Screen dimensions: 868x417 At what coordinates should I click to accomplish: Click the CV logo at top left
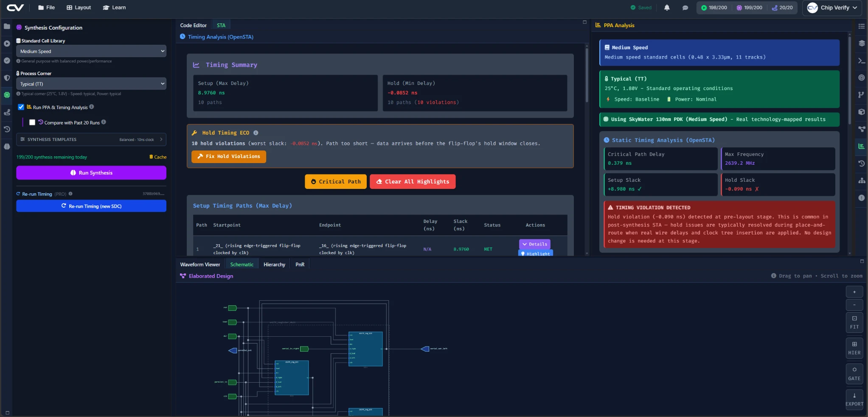pyautogui.click(x=15, y=8)
